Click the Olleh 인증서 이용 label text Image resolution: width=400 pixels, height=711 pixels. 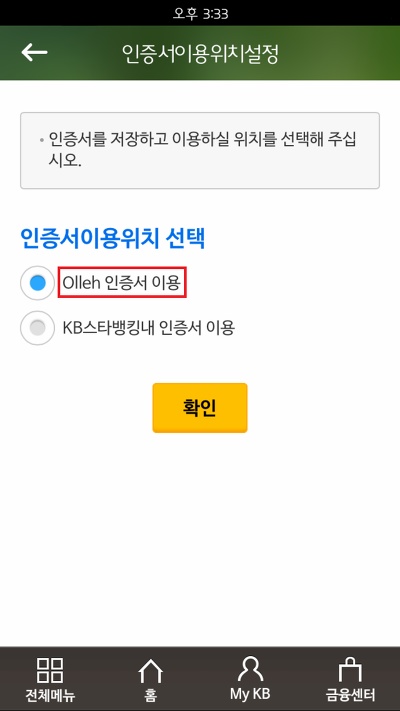tap(122, 282)
